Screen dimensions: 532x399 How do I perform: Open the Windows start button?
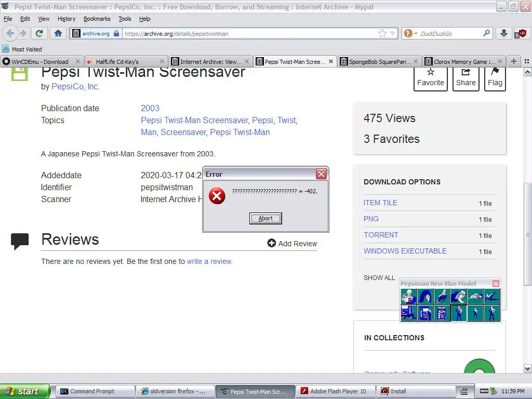click(24, 391)
